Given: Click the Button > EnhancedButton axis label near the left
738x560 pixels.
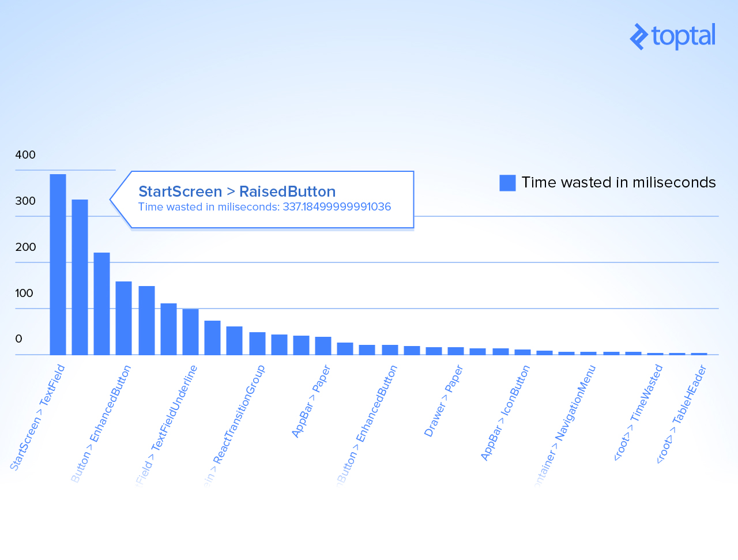Looking at the screenshot, I should 101,423.
